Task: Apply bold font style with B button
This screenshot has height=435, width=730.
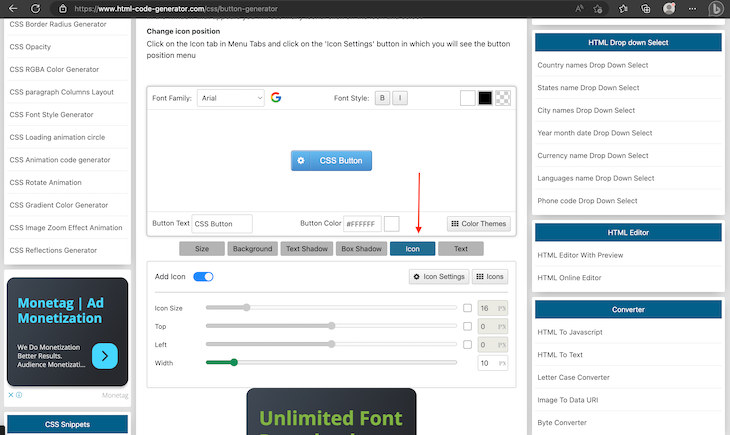Action: pos(382,98)
